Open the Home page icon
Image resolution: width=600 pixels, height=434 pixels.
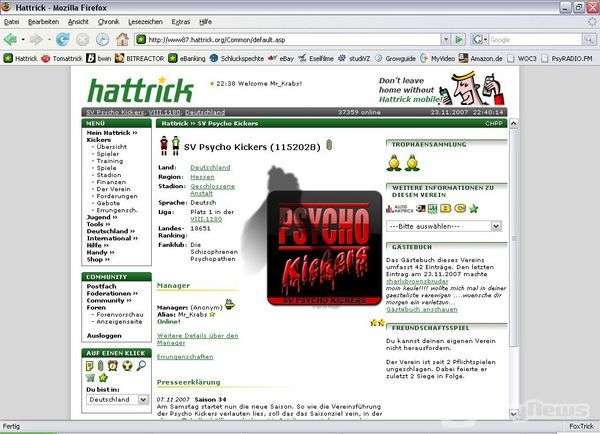(x=122, y=39)
